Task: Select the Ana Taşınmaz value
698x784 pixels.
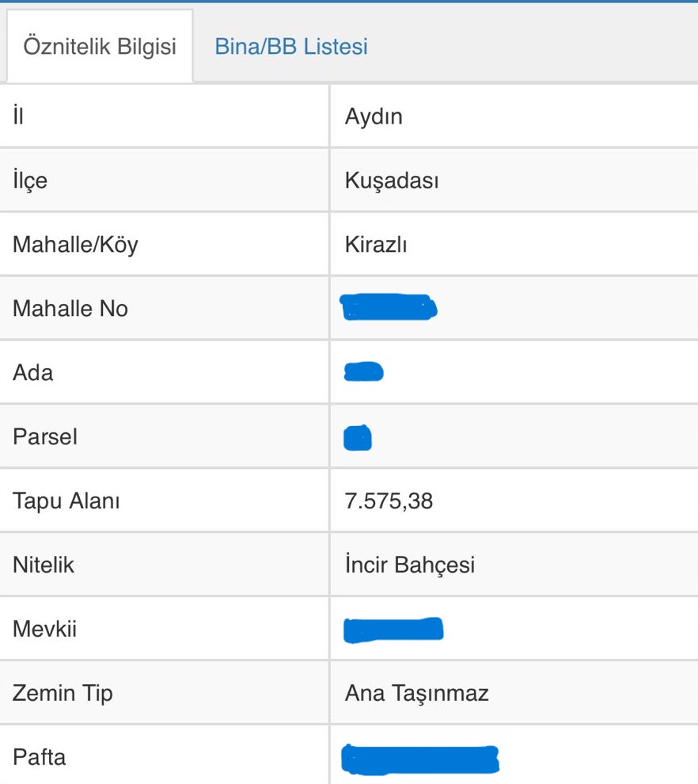Action: (x=417, y=693)
